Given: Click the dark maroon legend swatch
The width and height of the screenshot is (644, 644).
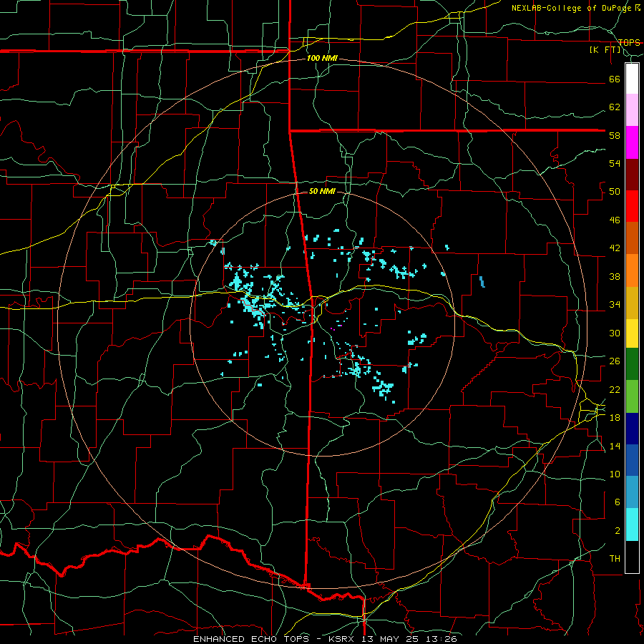Looking at the screenshot, I should coord(632,175).
